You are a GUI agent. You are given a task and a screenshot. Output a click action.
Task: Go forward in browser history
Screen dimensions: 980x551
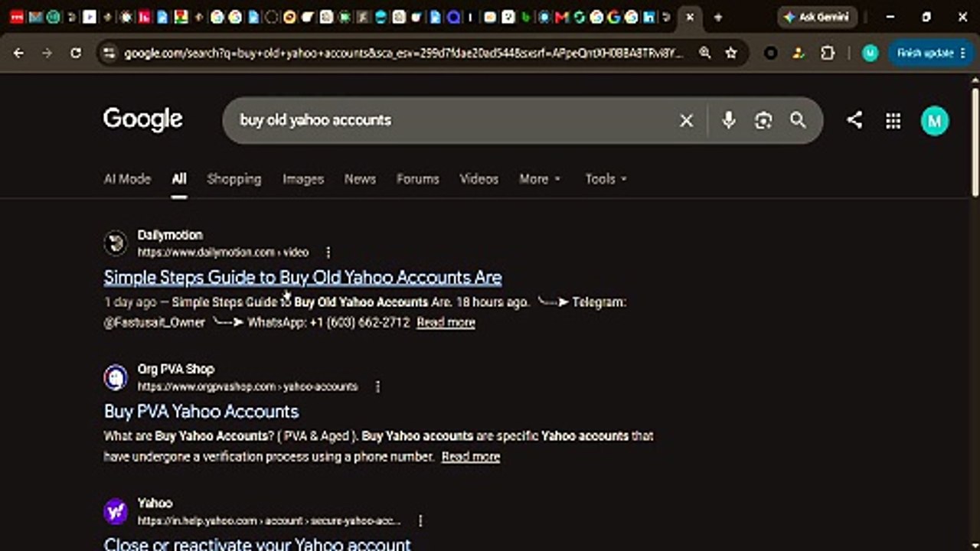[x=47, y=53]
